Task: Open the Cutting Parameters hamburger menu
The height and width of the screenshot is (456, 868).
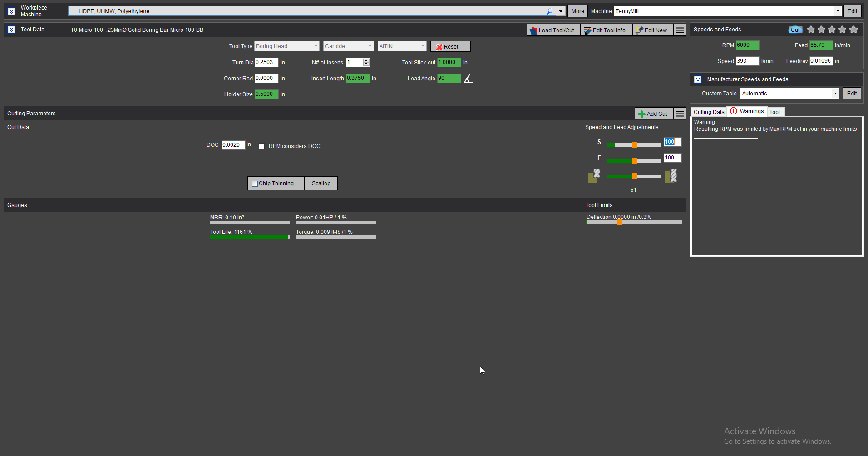Action: [x=680, y=114]
